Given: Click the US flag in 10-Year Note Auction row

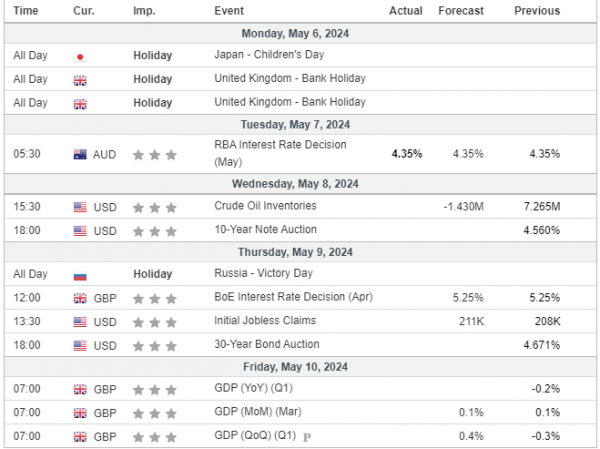Looking at the screenshot, I should (80, 231).
